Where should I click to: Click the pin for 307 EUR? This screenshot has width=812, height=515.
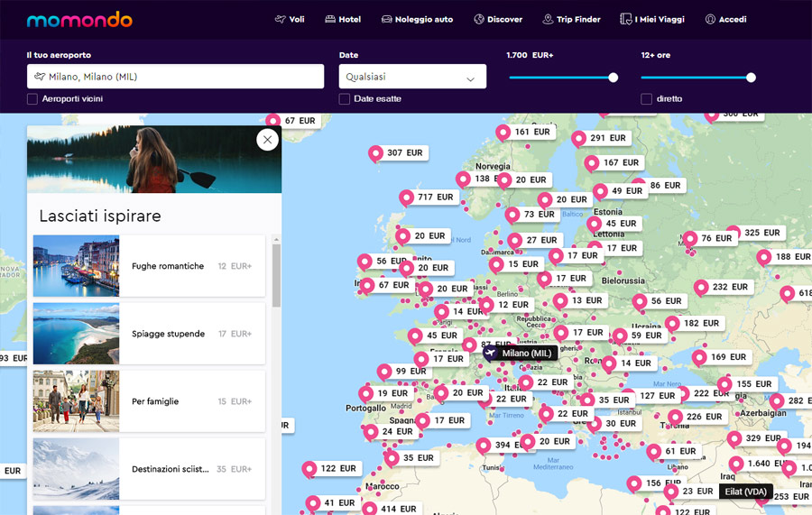coord(375,153)
